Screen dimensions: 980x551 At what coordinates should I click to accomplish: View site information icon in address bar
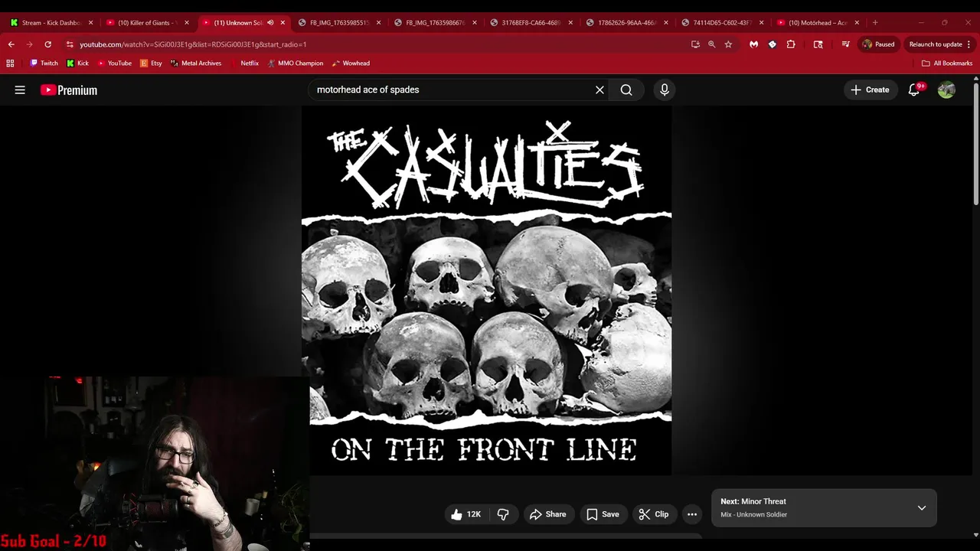[x=70, y=44]
